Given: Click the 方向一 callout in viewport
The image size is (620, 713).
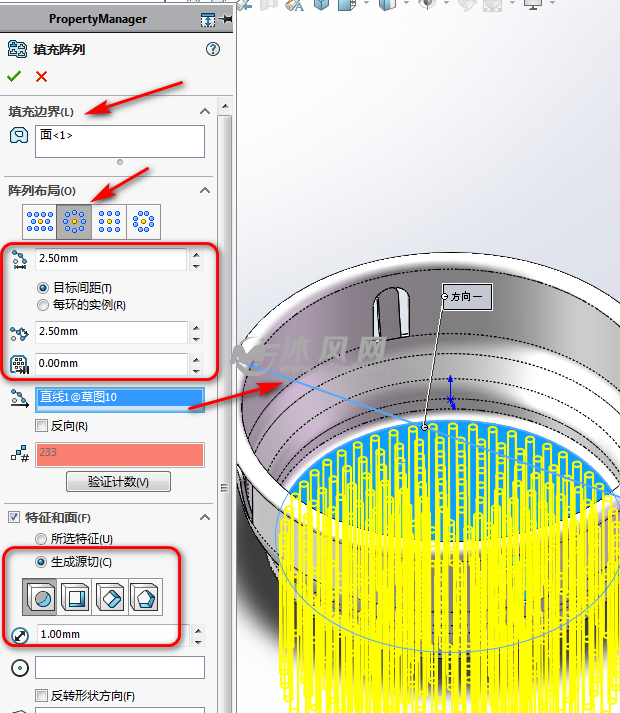Looking at the screenshot, I should point(467,297).
